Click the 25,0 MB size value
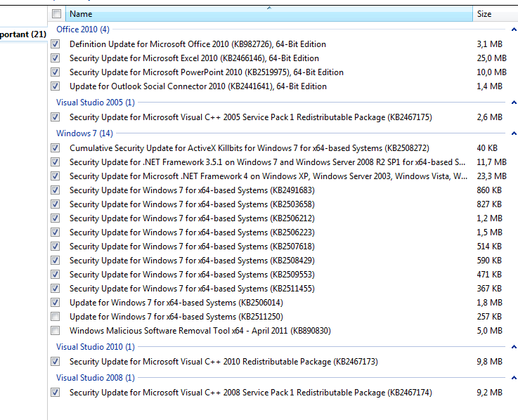The width and height of the screenshot is (518, 420). (491, 58)
